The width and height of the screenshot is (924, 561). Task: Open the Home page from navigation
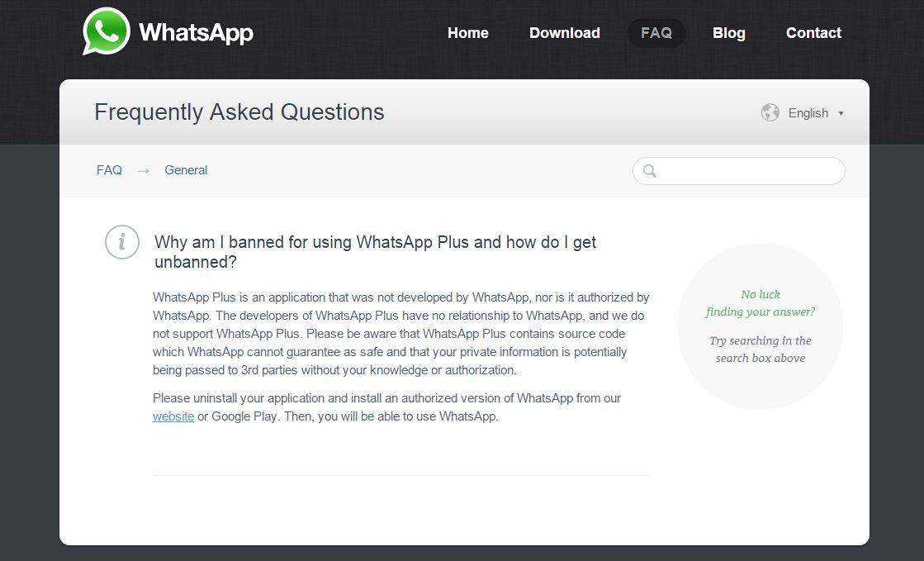(468, 33)
